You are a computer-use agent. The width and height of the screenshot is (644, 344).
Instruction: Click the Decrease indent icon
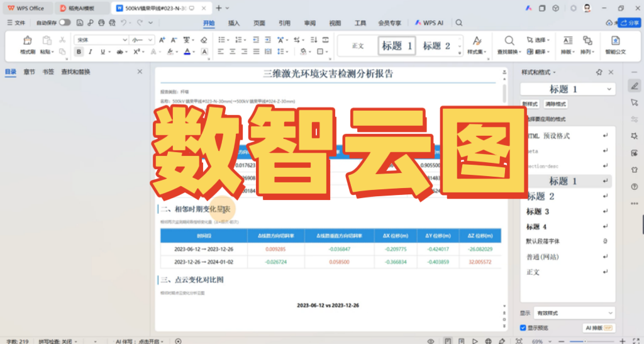click(256, 40)
